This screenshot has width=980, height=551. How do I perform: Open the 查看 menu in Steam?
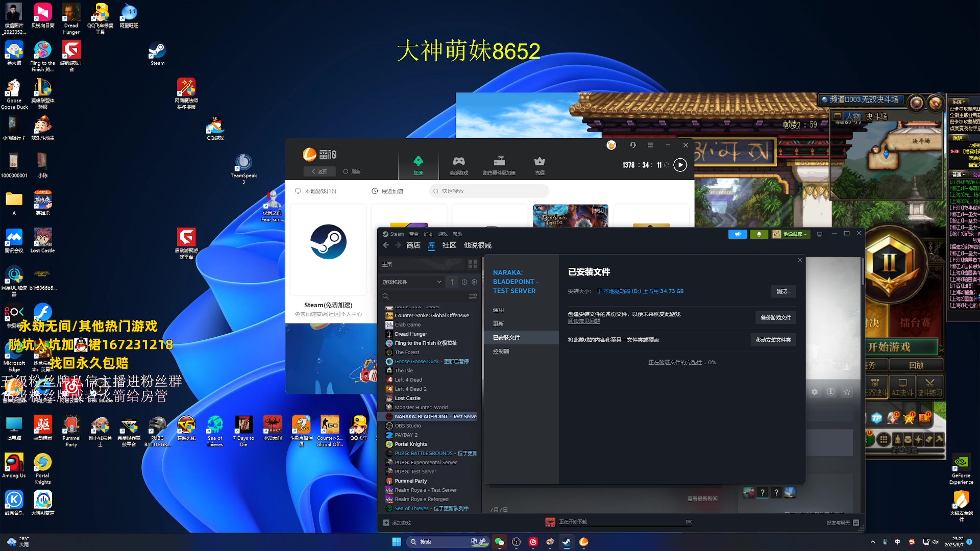[x=413, y=234]
